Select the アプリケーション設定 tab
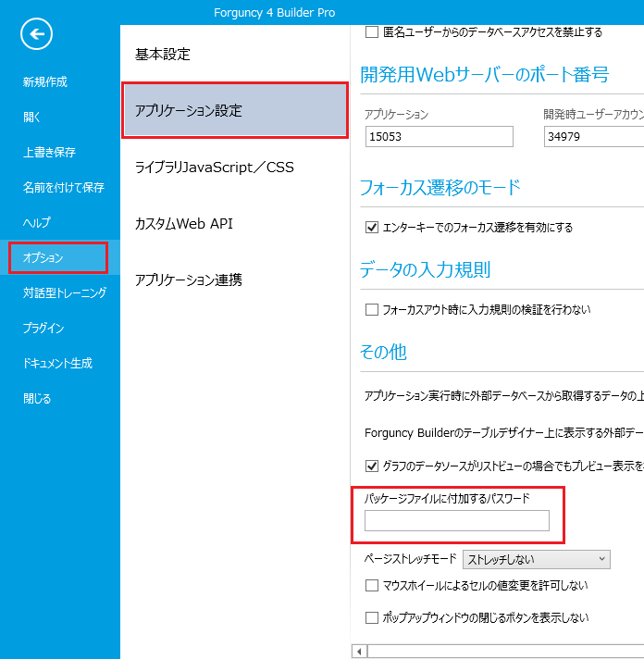The height and width of the screenshot is (659, 644). point(235,110)
